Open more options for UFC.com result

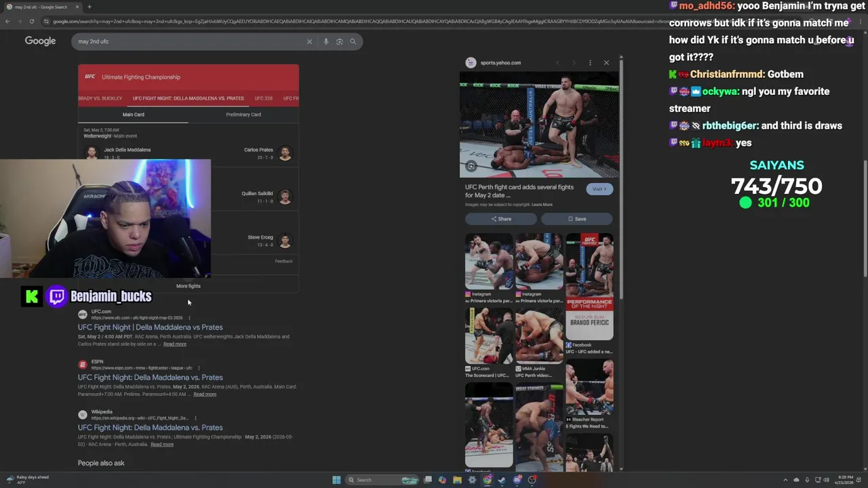tap(189, 317)
